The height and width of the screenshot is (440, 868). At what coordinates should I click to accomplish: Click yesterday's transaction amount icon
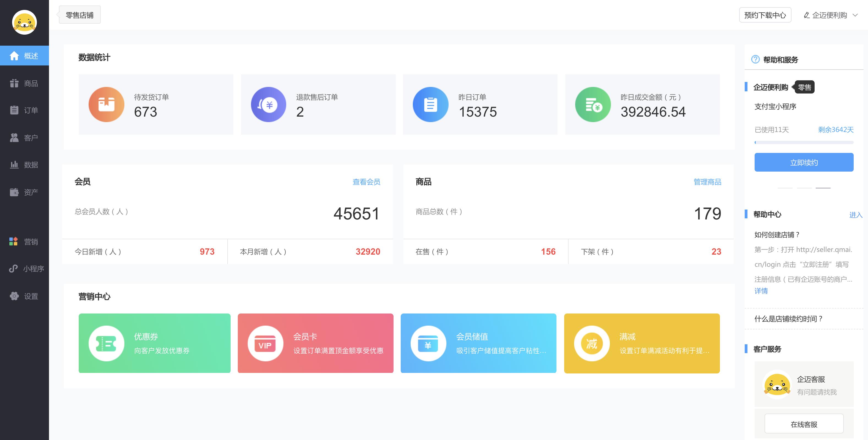(x=593, y=104)
